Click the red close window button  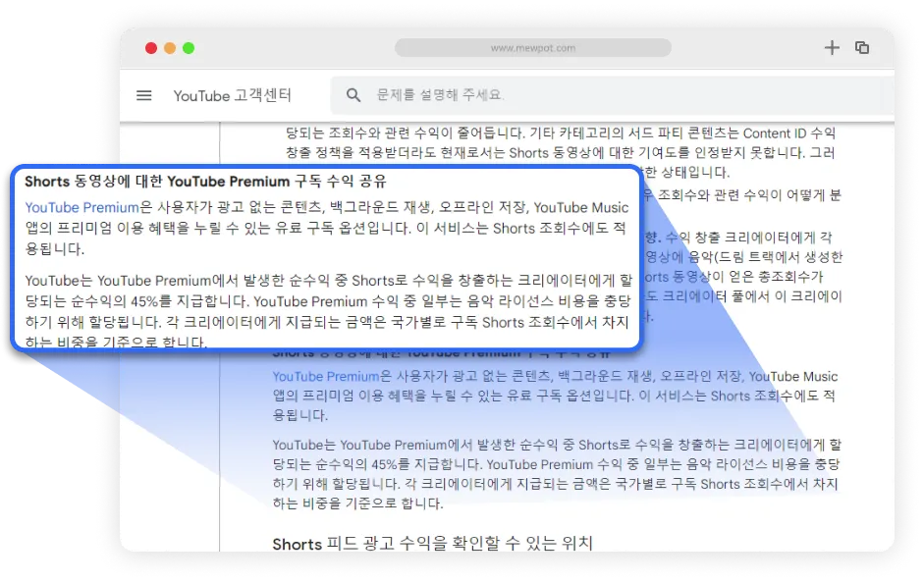(151, 48)
